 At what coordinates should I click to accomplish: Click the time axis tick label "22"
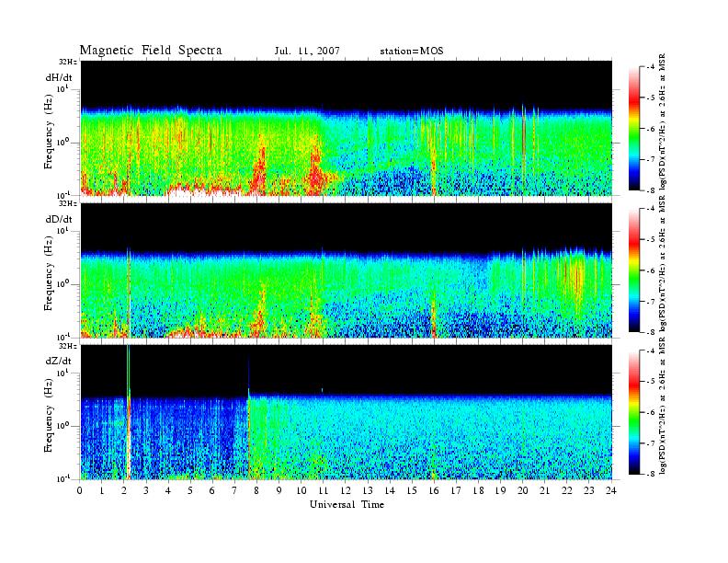click(x=567, y=490)
